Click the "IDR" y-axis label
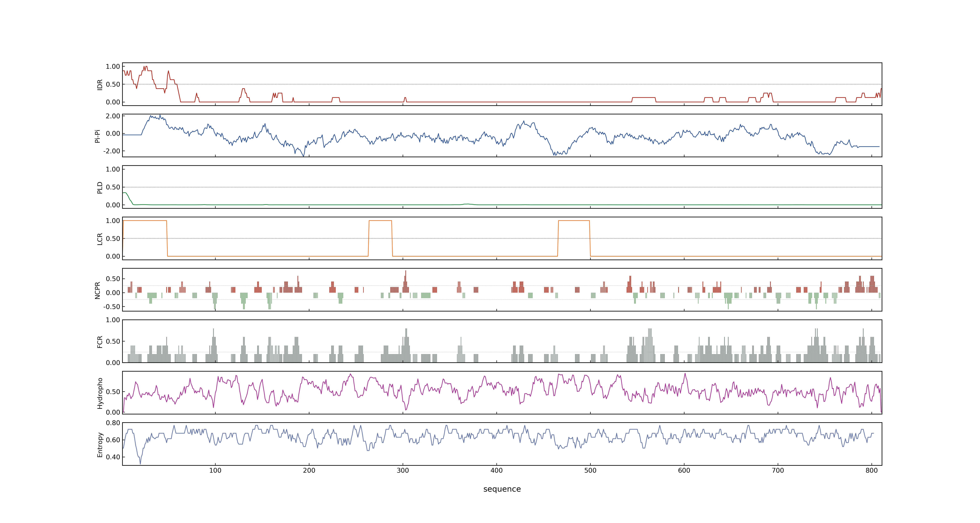The image size is (980, 523). tap(100, 85)
